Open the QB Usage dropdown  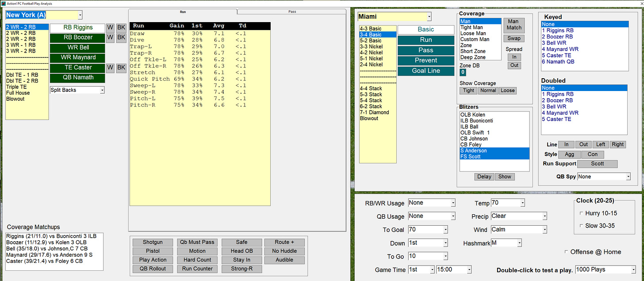click(452, 216)
